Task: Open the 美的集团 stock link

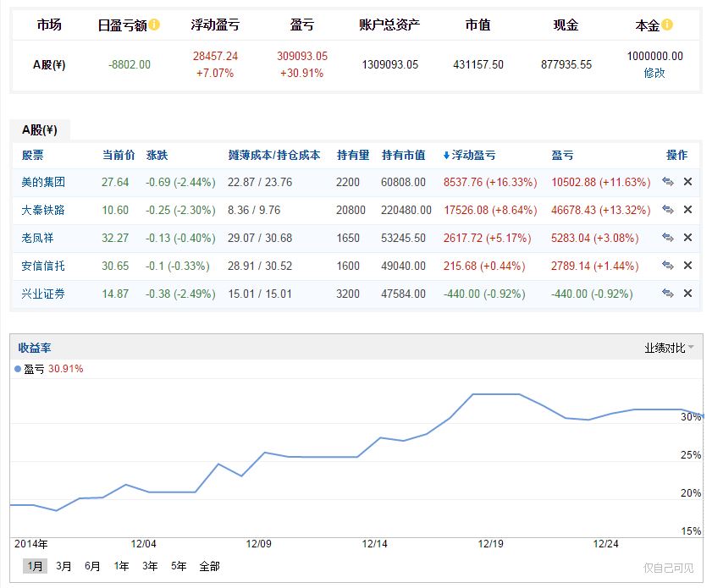Action: (x=43, y=182)
